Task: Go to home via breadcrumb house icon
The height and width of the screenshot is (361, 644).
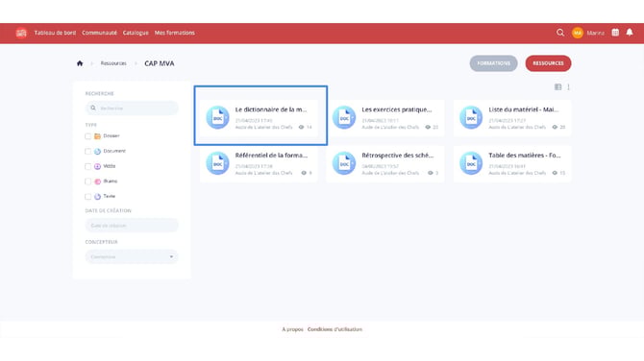Action: [80, 63]
